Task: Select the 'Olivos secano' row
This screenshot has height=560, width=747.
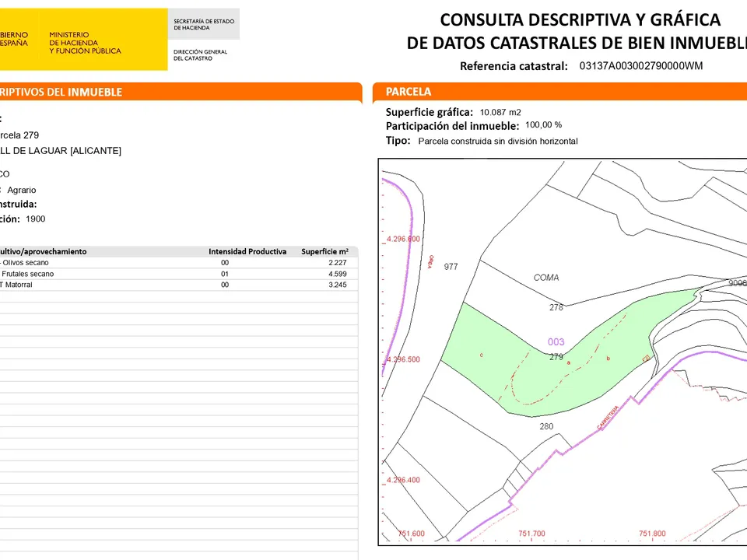Action: pos(179,263)
